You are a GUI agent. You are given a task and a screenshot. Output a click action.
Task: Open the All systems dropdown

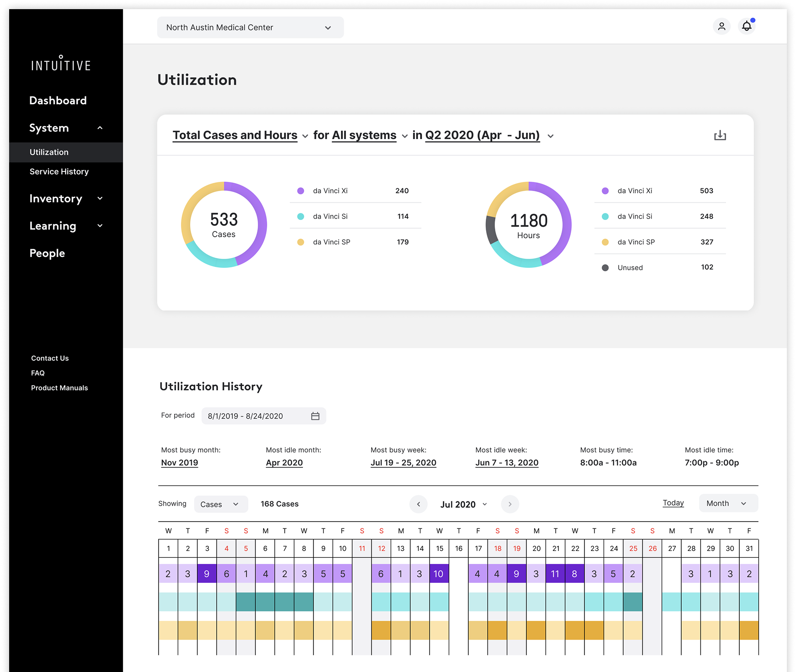pyautogui.click(x=364, y=135)
